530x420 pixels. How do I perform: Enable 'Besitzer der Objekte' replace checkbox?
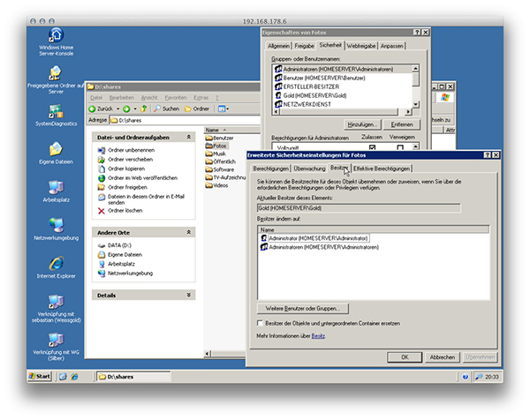[256, 324]
